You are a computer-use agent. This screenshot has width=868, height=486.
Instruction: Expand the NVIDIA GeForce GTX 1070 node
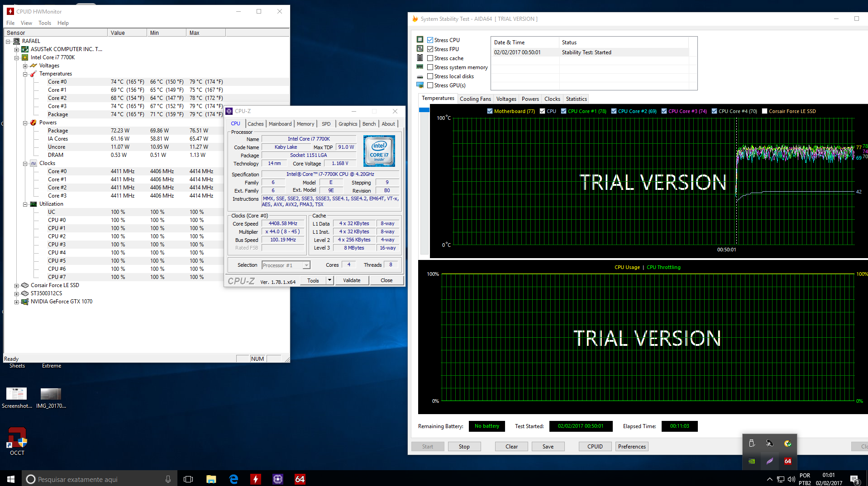tap(16, 302)
